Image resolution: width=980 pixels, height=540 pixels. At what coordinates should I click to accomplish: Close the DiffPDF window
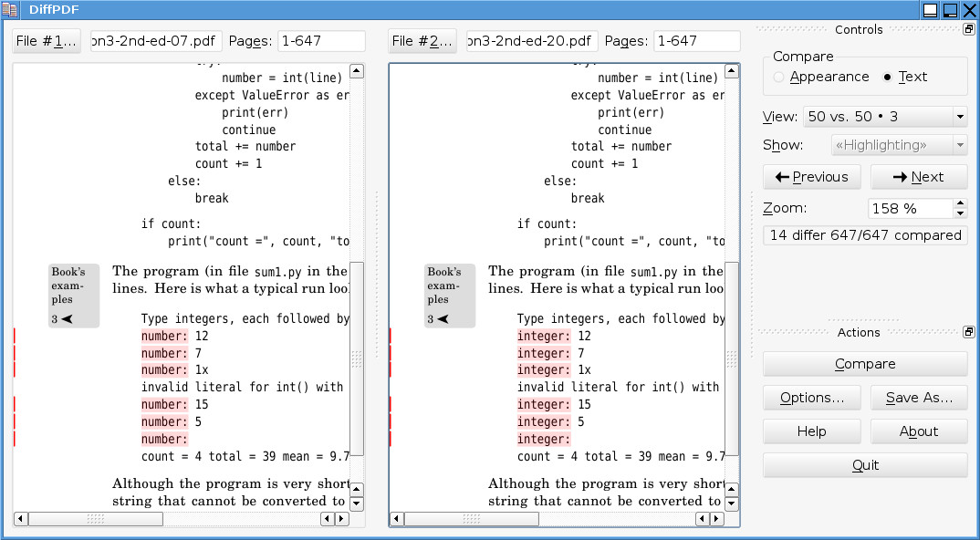[x=969, y=9]
